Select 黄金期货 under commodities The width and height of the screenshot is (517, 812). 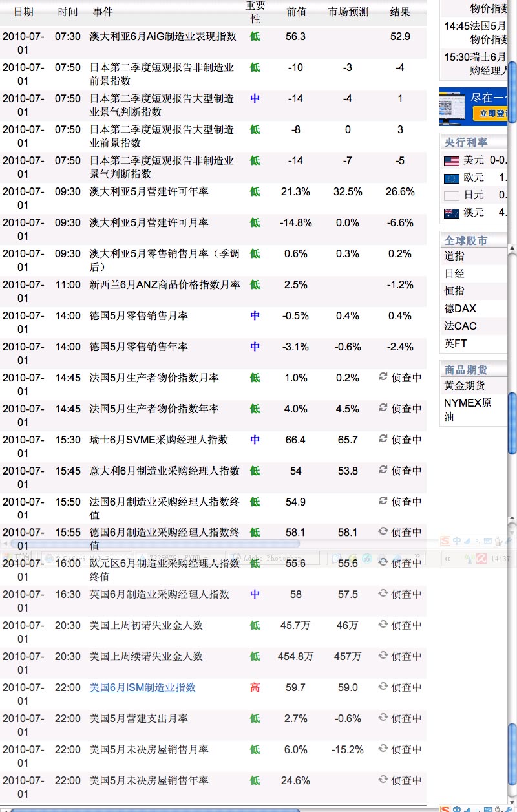point(465,385)
